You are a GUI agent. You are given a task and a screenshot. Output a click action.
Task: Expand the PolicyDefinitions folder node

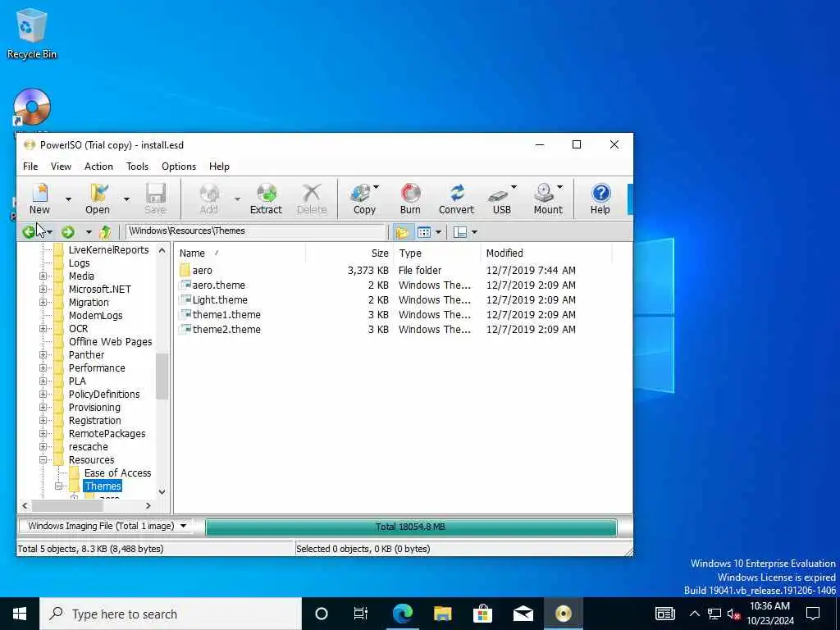pos(43,395)
